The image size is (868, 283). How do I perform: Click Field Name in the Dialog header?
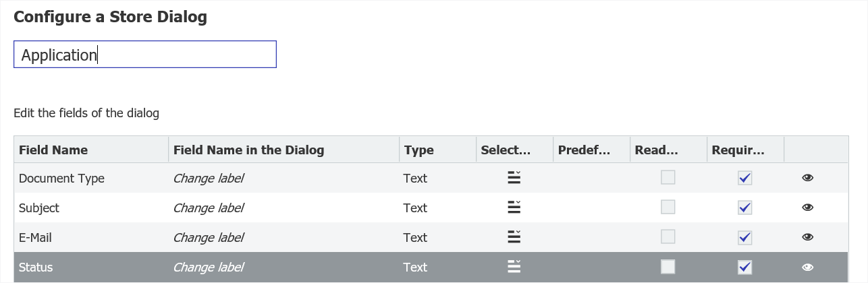[x=248, y=150]
